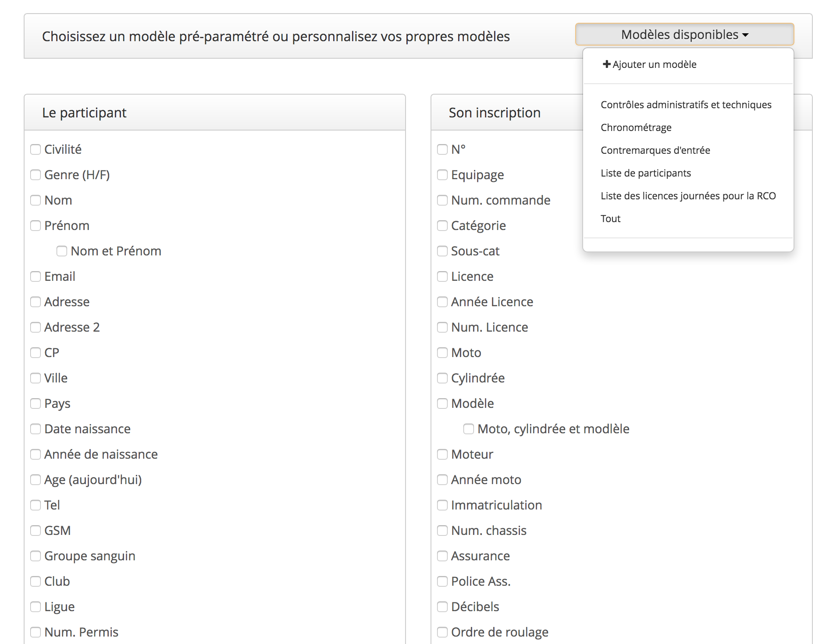Select the Liste de participants model
The height and width of the screenshot is (644, 833).
645,173
